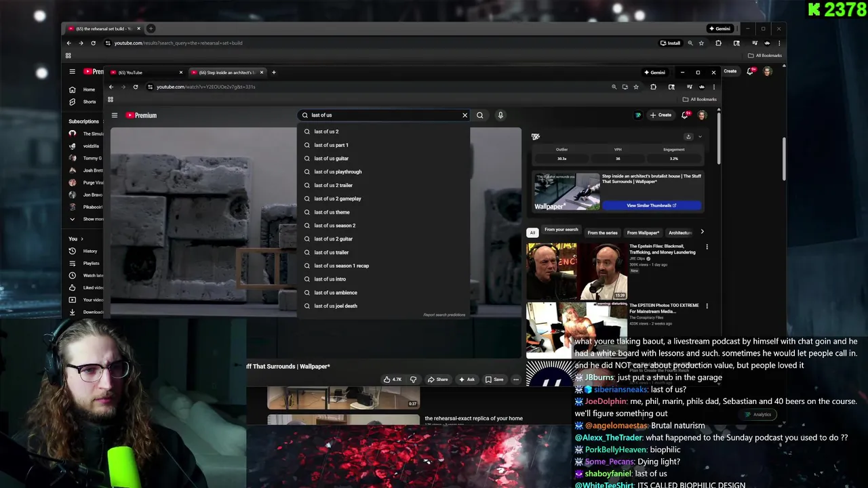Open Shorts in the back window sidebar

[83, 102]
